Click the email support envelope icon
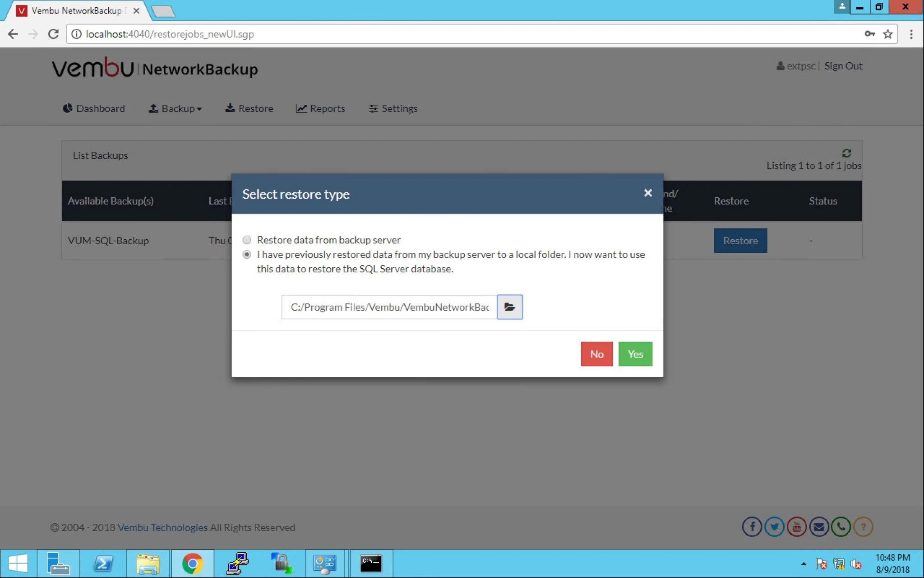The height and width of the screenshot is (578, 924). pyautogui.click(x=819, y=527)
